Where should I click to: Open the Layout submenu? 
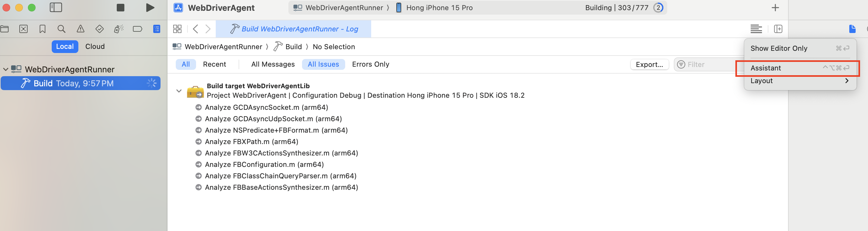tap(800, 81)
